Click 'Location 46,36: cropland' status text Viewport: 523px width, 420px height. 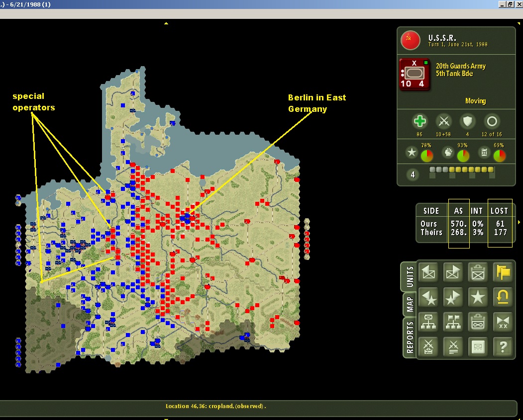(x=200, y=406)
